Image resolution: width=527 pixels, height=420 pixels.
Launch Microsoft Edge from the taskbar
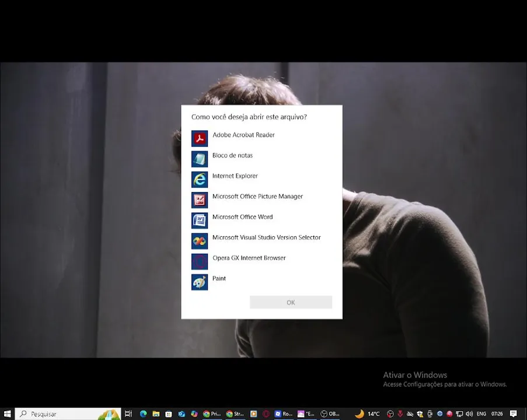(143, 414)
